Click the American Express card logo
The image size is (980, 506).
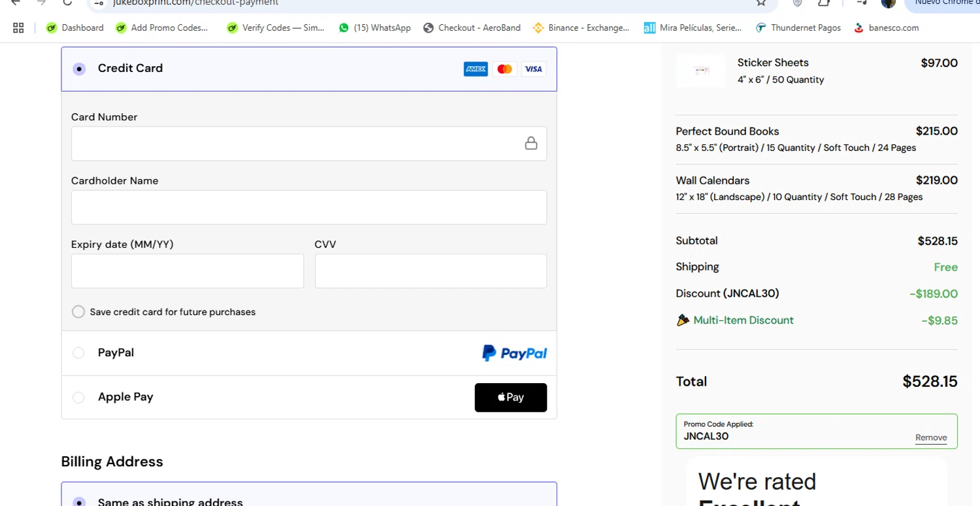[x=476, y=69]
